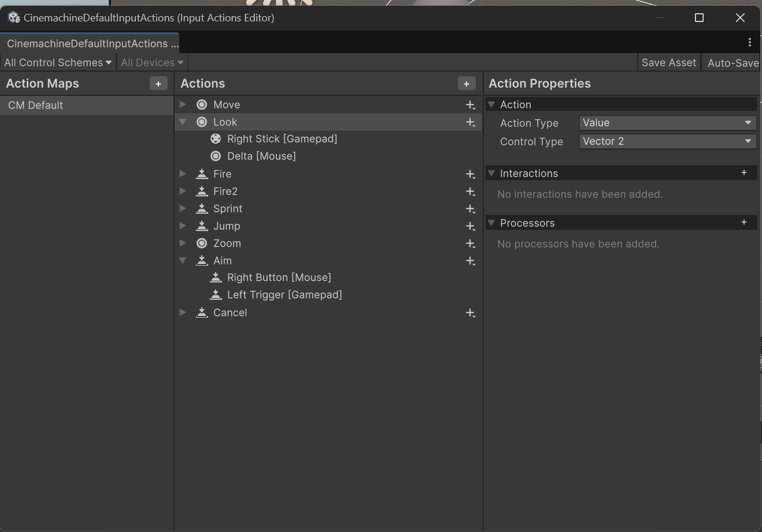Add a new action in Actions panel
The image size is (762, 532).
point(467,84)
